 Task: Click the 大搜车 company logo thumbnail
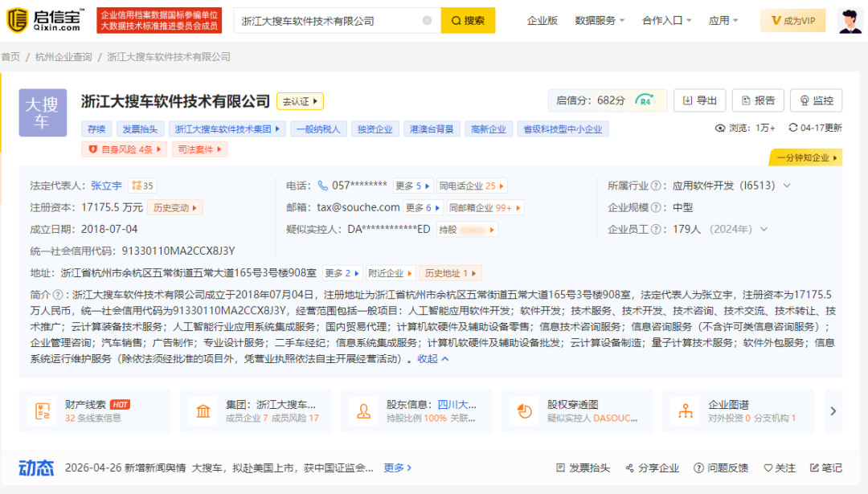(43, 112)
